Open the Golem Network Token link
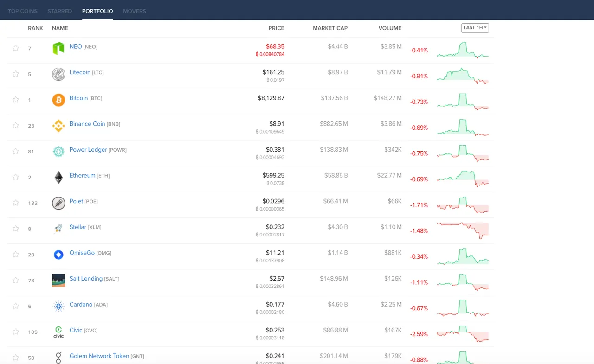The width and height of the screenshot is (594, 364). 99,356
